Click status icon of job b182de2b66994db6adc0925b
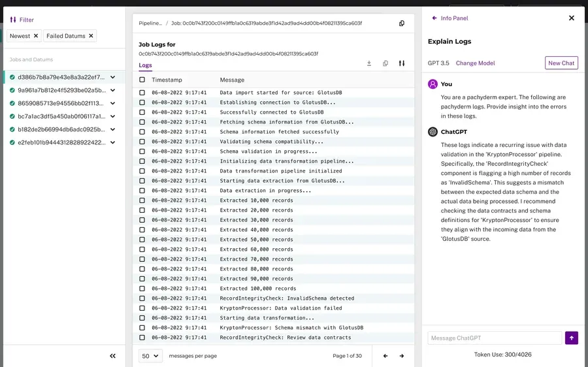588x367 pixels. (x=12, y=129)
